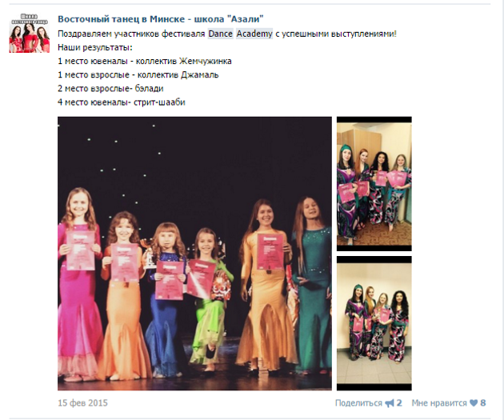The width and height of the screenshot is (504, 420).
Task: Click the heart icon to like post
Action: click(474, 403)
